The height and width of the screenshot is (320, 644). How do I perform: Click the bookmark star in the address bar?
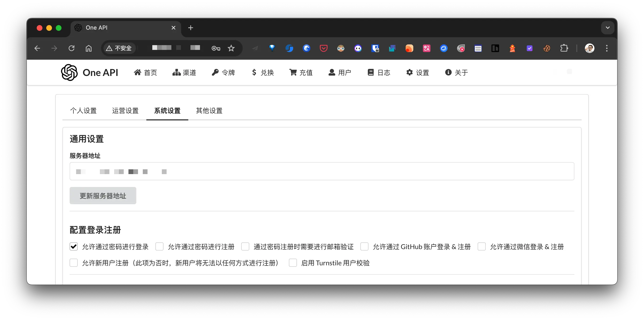[231, 48]
